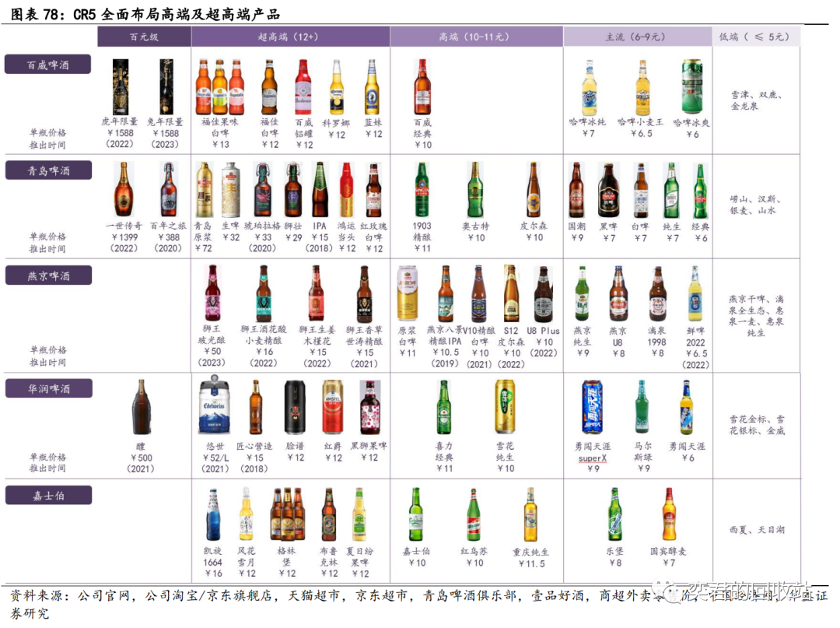This screenshot has height=628, width=840.
Task: Click the 国宾醇麦 bottle image
Action: pyautogui.click(x=669, y=514)
